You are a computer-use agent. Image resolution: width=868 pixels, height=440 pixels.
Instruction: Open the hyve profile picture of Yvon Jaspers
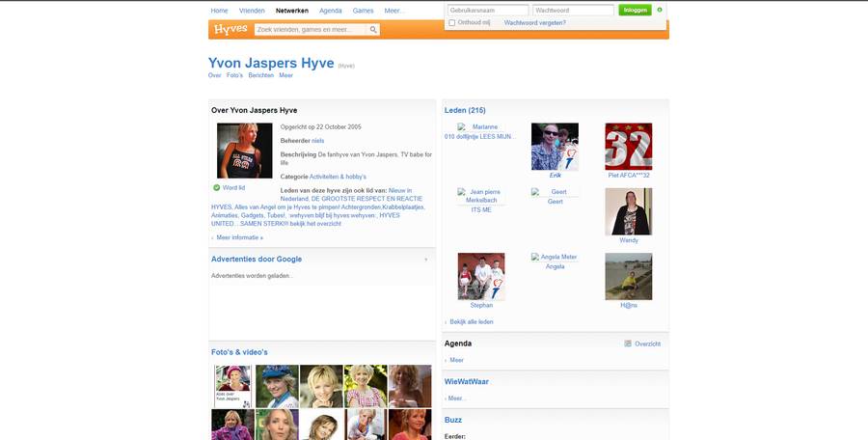coord(245,151)
